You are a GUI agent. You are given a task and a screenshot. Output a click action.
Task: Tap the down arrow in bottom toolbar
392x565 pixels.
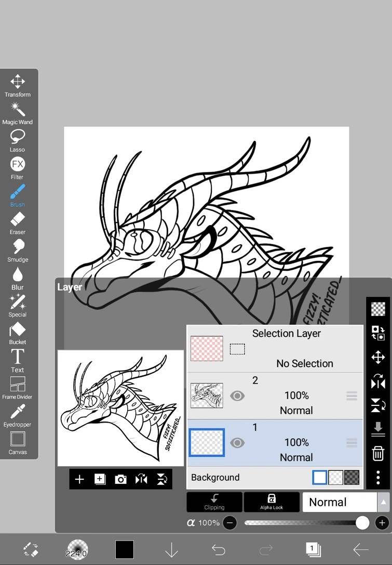coord(172,550)
